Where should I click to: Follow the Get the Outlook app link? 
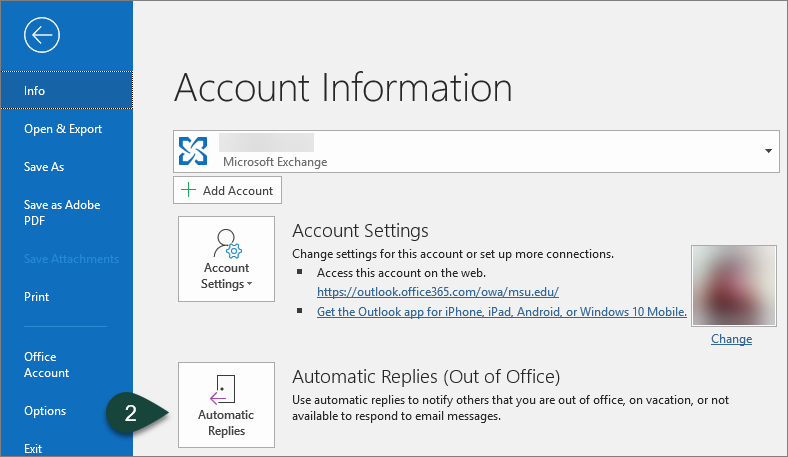(x=502, y=312)
